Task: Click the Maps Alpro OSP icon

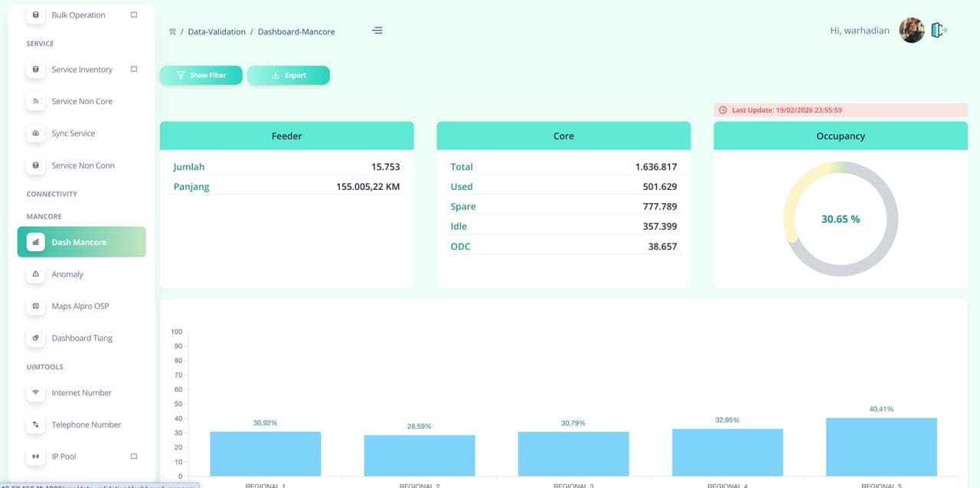Action: tap(35, 306)
